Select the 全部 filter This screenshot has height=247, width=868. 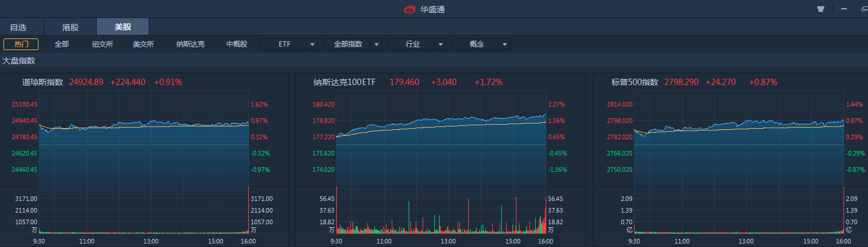tap(62, 44)
